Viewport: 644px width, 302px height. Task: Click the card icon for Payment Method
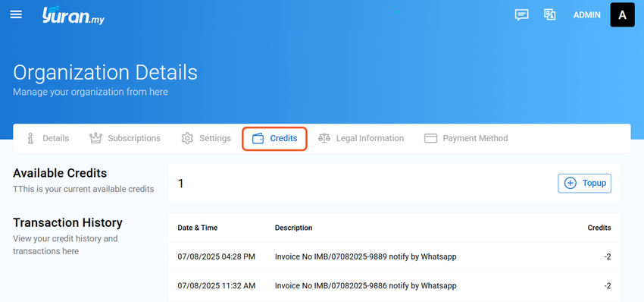[x=430, y=138]
